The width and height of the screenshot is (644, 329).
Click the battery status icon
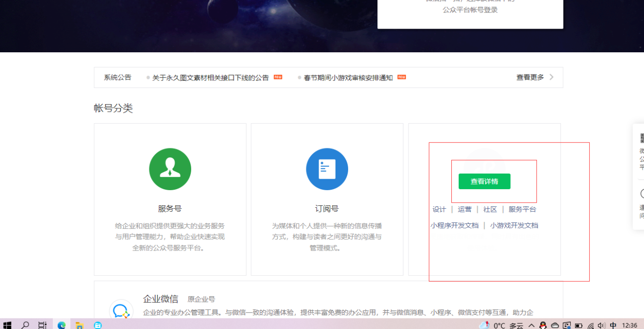[579, 325]
